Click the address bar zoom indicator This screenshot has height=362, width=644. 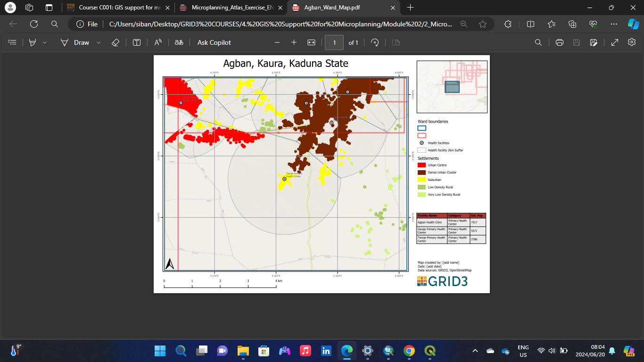click(x=464, y=24)
